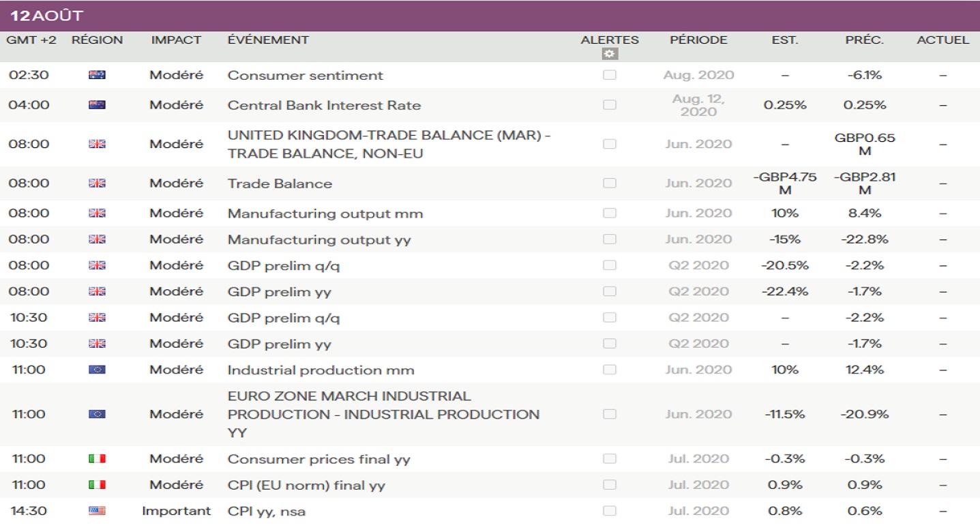This screenshot has height=532, width=980.
Task: Select the CPI yy, nsa event name
Action: (271, 511)
